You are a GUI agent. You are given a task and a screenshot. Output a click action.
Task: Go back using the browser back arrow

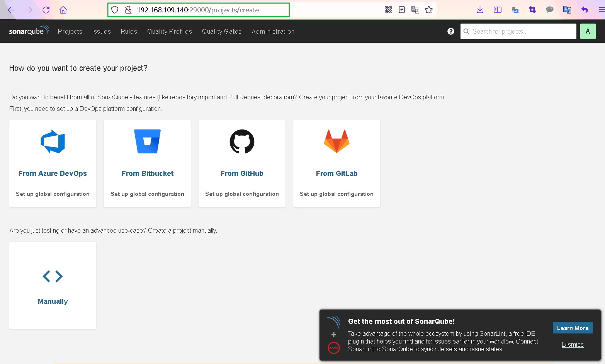(11, 10)
